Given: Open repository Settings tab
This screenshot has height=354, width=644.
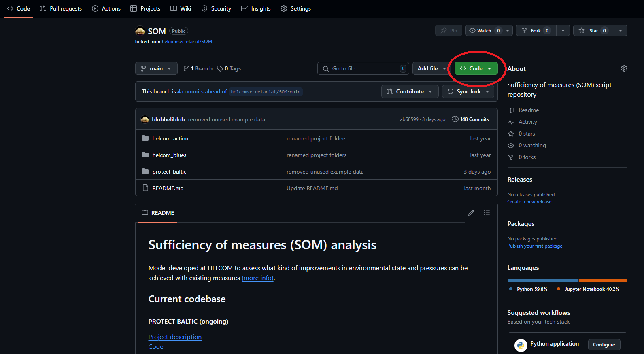Looking at the screenshot, I should (295, 8).
